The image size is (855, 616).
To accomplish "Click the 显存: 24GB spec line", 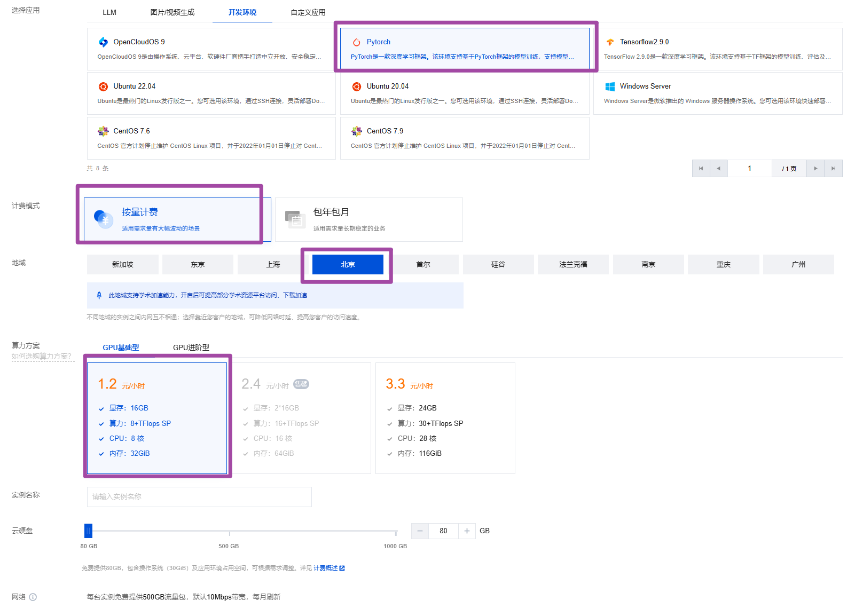I will [417, 408].
